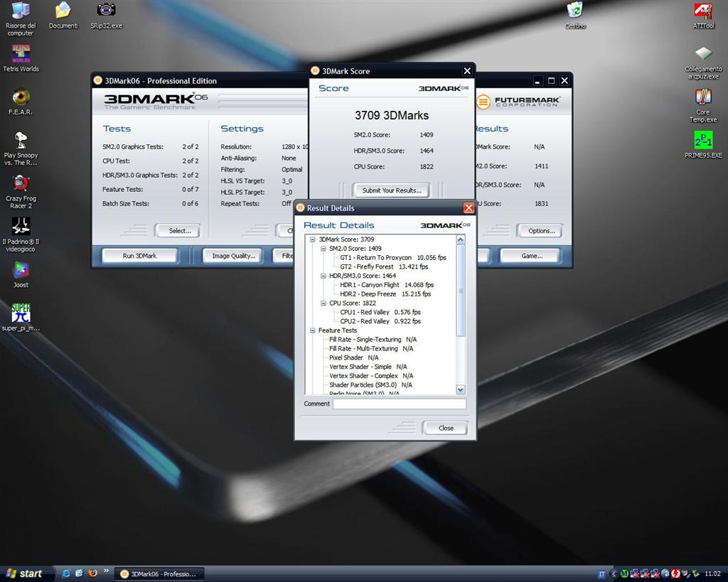This screenshot has width=728, height=582.
Task: Open the Documenti folder icon
Action: [x=63, y=16]
